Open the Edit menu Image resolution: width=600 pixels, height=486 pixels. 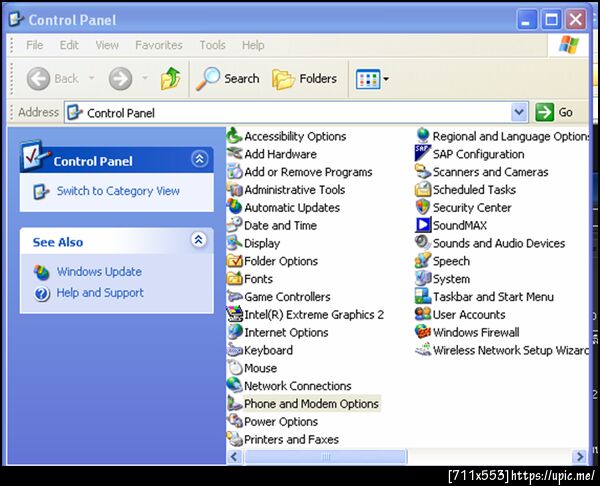click(x=69, y=45)
